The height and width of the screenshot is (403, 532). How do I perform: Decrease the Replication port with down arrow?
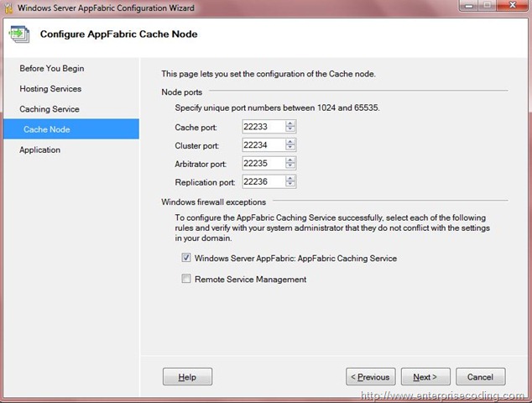coord(290,185)
